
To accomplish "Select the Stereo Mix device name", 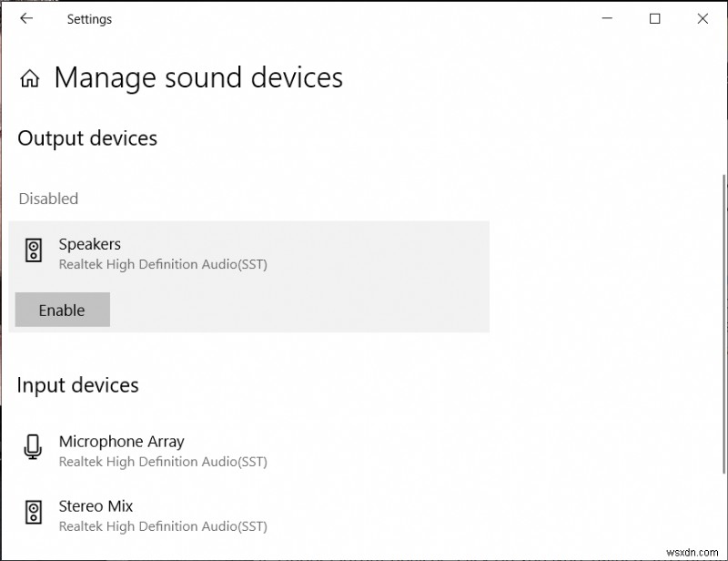I will coord(96,506).
